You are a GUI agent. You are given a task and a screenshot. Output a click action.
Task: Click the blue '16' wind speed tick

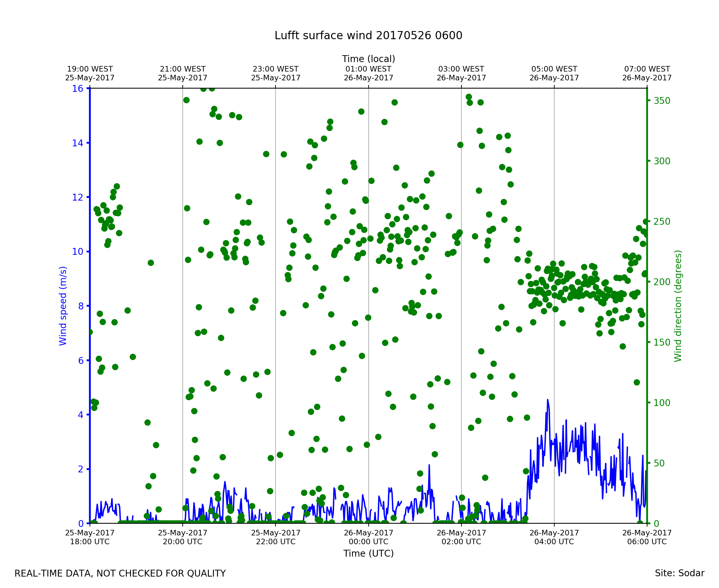(x=77, y=89)
